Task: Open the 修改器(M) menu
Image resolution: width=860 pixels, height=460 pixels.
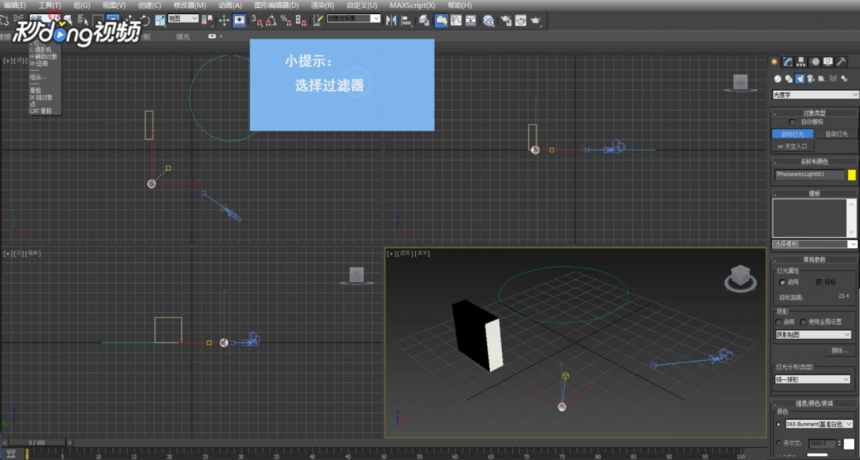Action: click(190, 5)
